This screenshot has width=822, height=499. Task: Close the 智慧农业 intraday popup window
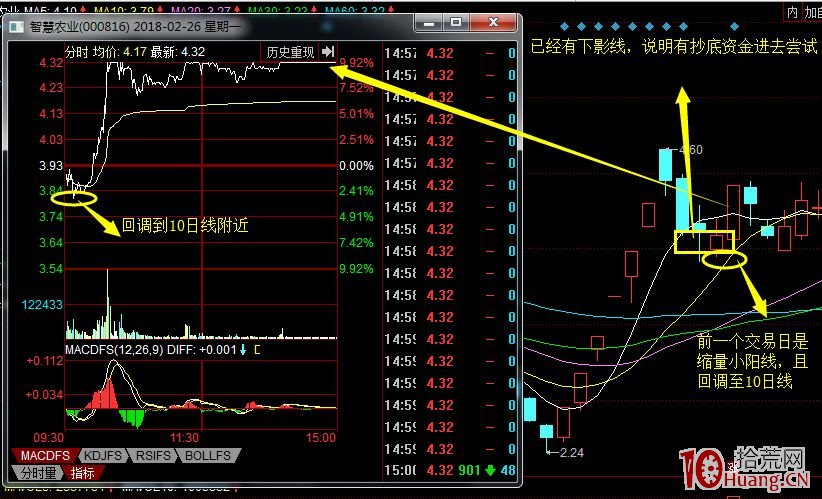coord(494,20)
